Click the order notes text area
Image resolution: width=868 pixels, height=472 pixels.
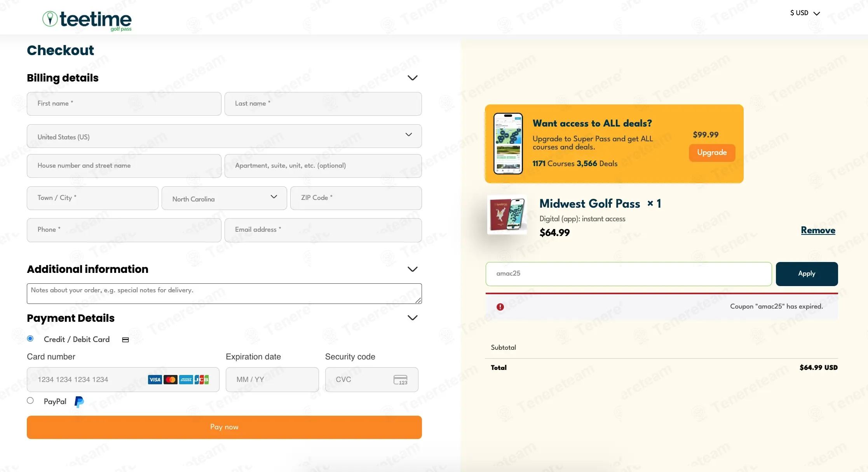[224, 293]
